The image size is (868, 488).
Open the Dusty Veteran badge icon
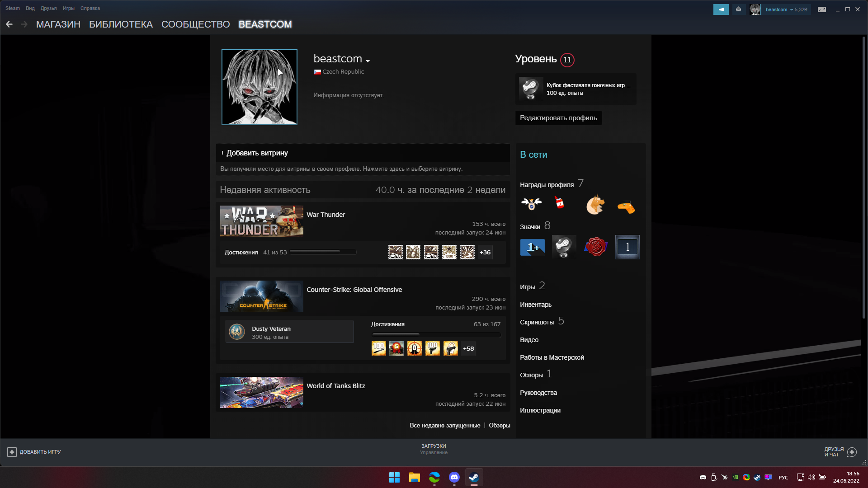(237, 332)
